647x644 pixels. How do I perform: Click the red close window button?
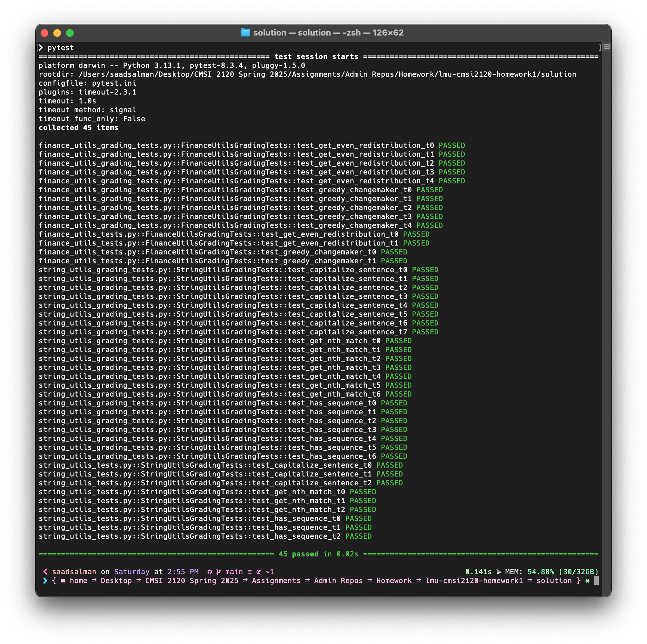[44, 33]
